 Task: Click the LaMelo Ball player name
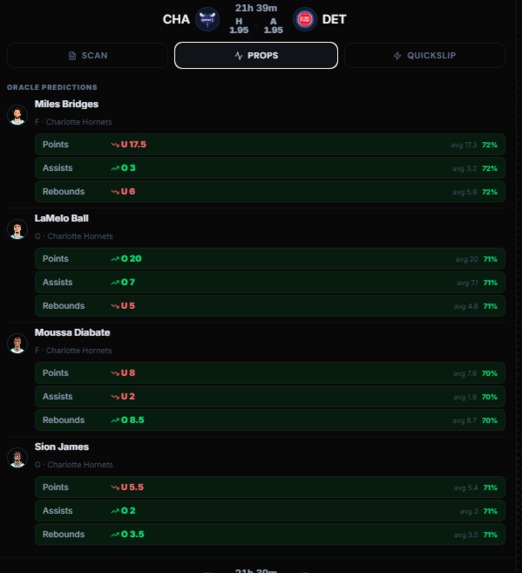[x=61, y=218]
